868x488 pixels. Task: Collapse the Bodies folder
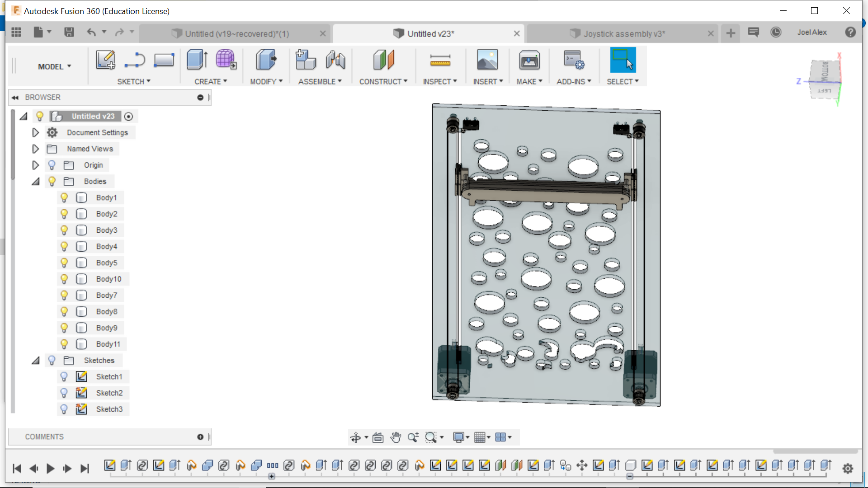[35, 181]
